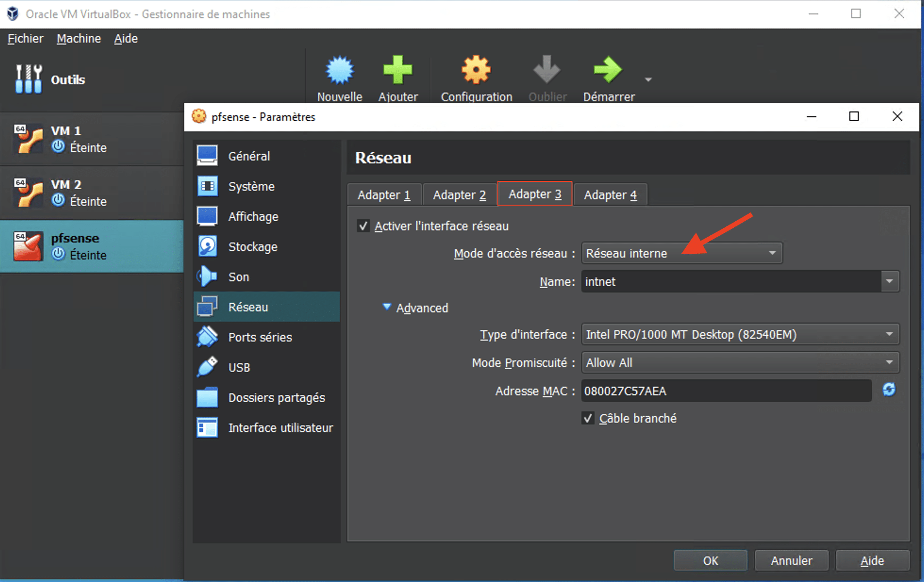The width and height of the screenshot is (924, 582).
Task: Uncheck Activer l'interface réseau
Action: pyautogui.click(x=363, y=226)
